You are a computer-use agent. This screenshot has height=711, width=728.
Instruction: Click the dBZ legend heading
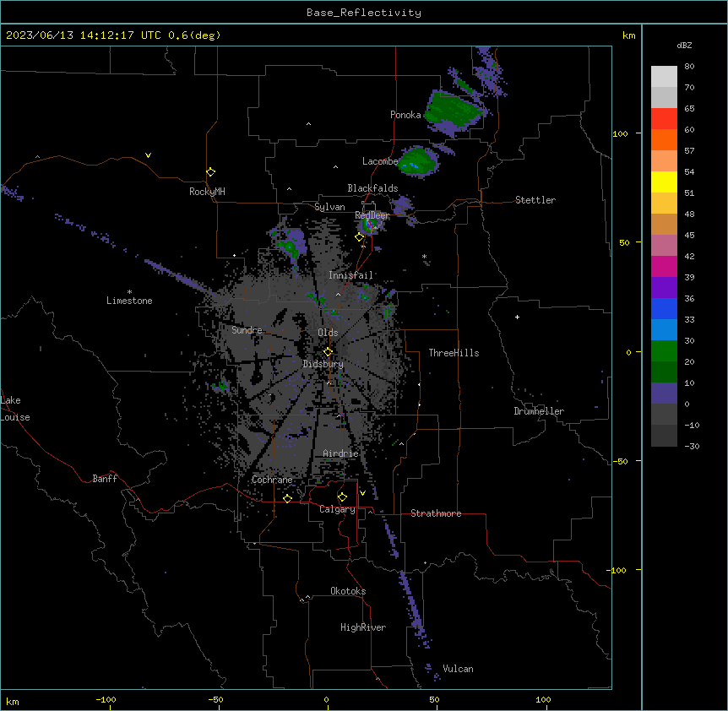point(684,45)
